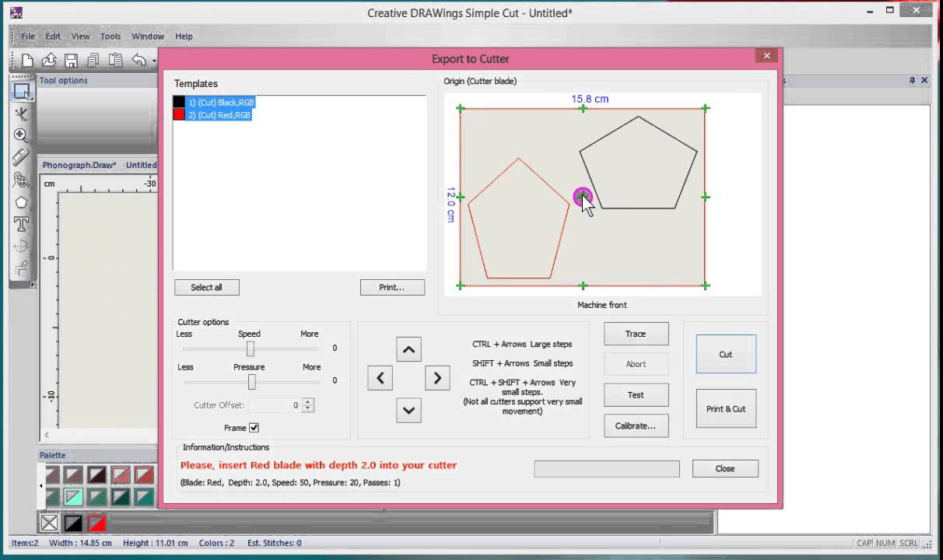Image resolution: width=943 pixels, height=560 pixels.
Task: Toggle the Frame checkbox
Action: 254,428
